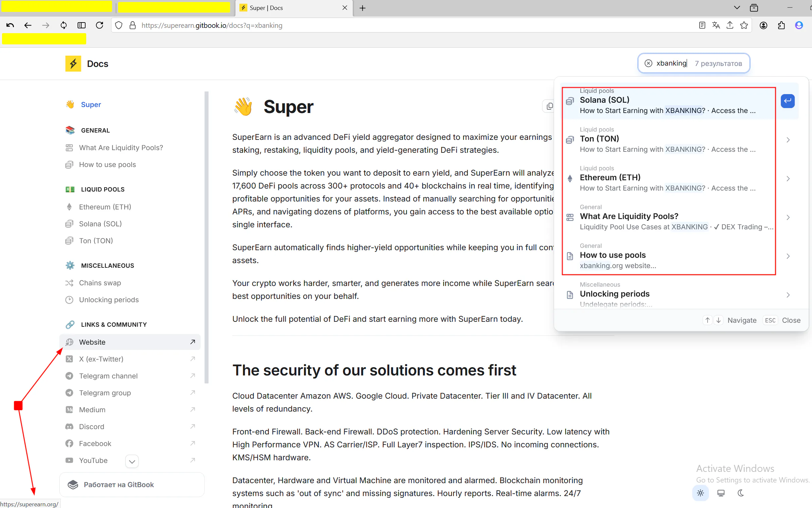Click the chevron on the Ethereum (ETH) search result

point(788,178)
